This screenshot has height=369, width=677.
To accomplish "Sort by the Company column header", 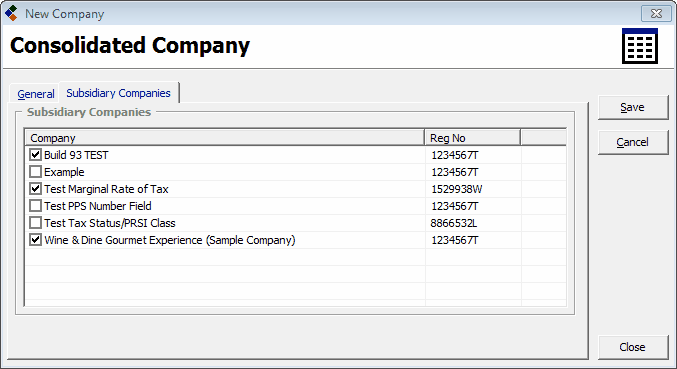I will 225,138.
